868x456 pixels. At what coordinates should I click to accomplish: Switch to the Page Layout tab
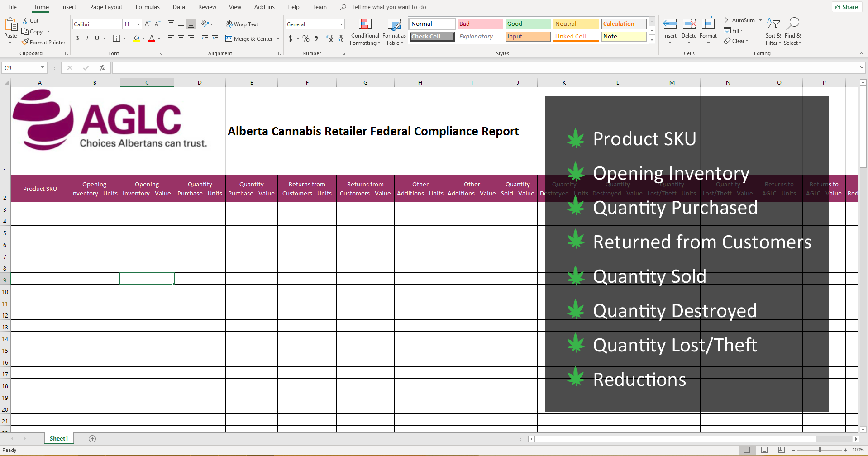(106, 7)
